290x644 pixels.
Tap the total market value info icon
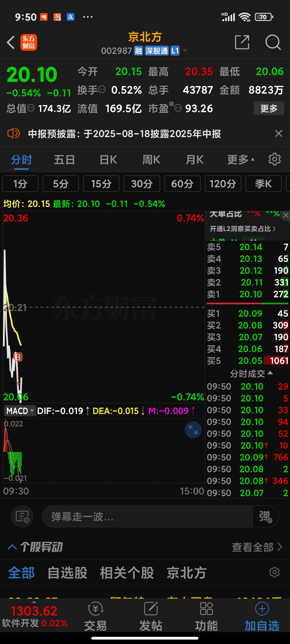pyautogui.click(x=31, y=108)
